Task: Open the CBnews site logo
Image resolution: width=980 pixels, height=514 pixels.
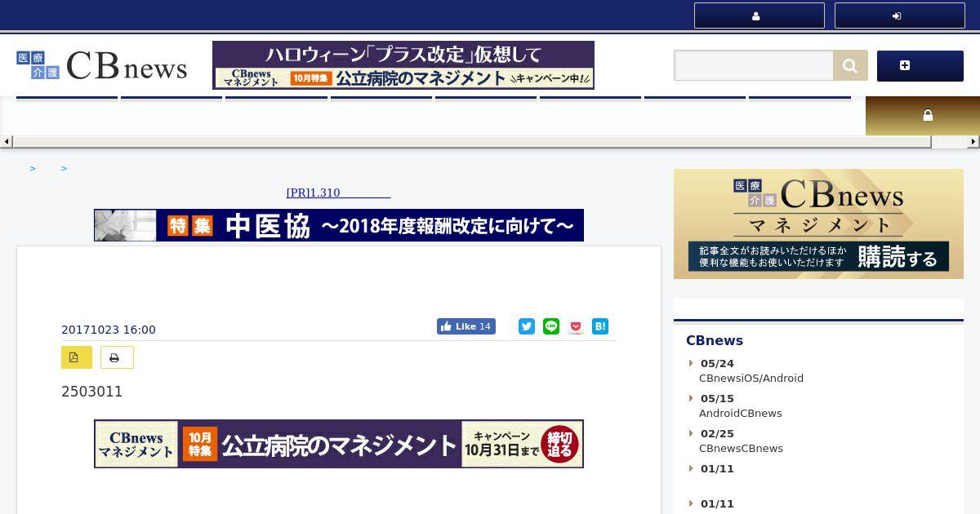Action: 102,66
